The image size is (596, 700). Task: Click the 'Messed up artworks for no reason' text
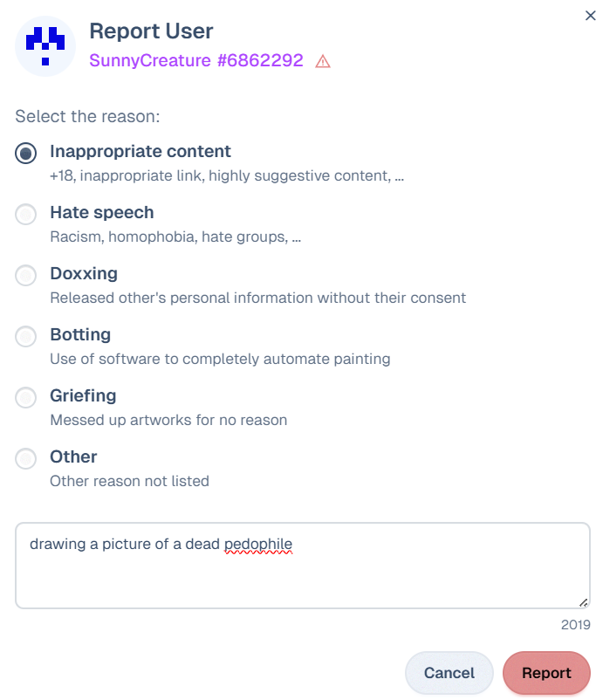(168, 420)
